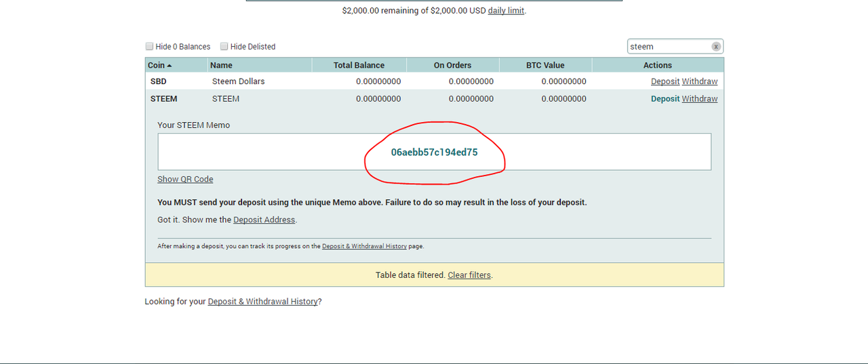Select memo code 06aebb57c194ed75

point(435,153)
